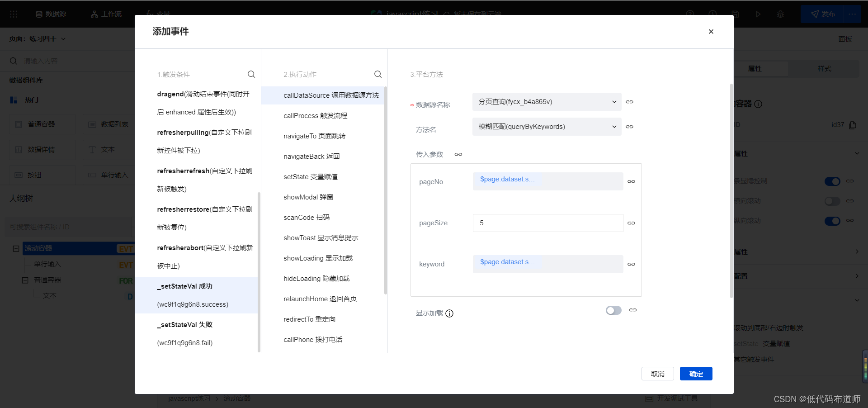Close the 添加事件 dialog with X
Image resolution: width=868 pixels, height=408 pixels.
coord(711,32)
